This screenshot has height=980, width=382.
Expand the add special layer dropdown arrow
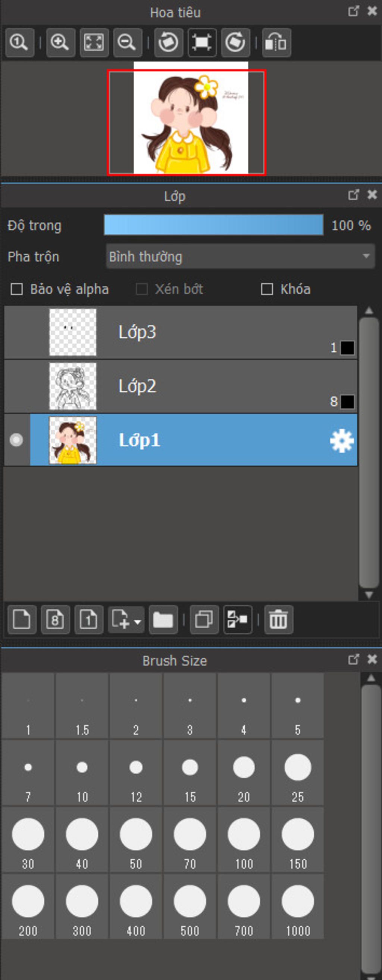[138, 622]
